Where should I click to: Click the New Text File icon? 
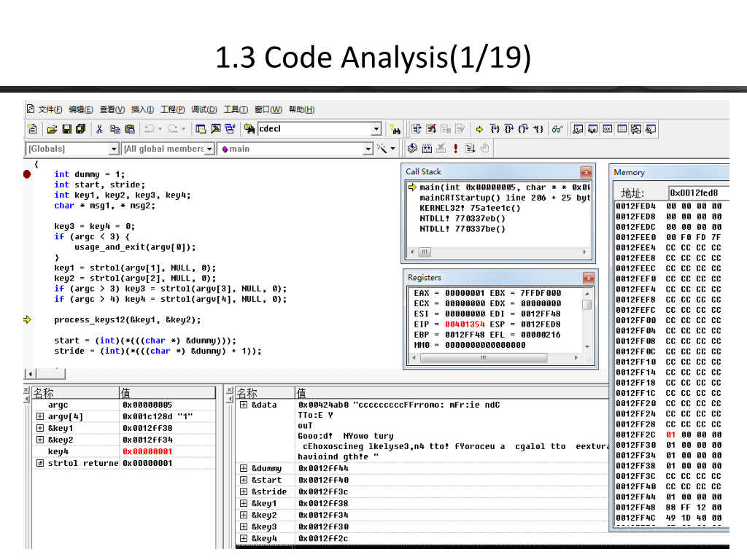(32, 129)
